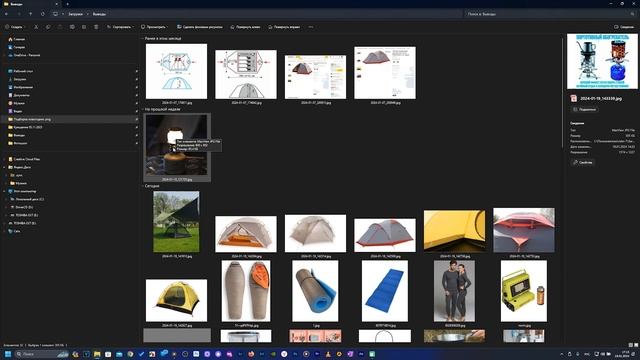Click Свойства button in details pane
This screenshot has height=360, width=640.
coord(583,162)
